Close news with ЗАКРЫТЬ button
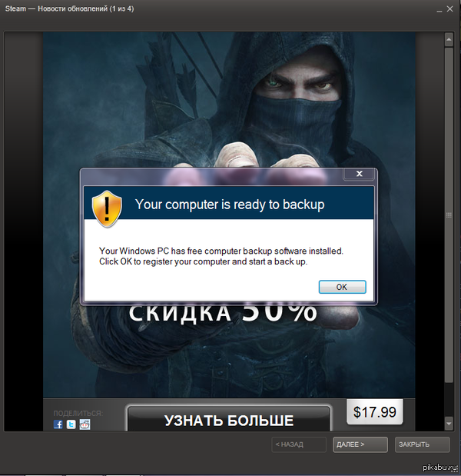The image size is (461, 476). click(422, 444)
